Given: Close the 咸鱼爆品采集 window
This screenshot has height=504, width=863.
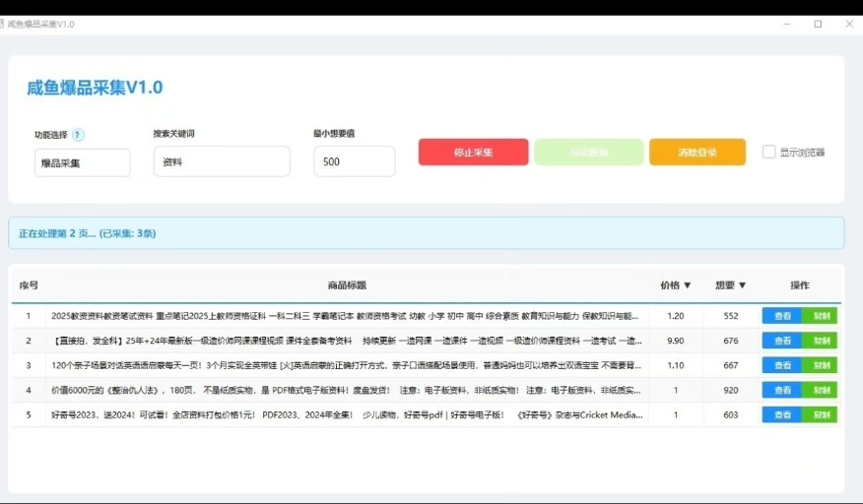Looking at the screenshot, I should tap(849, 25).
